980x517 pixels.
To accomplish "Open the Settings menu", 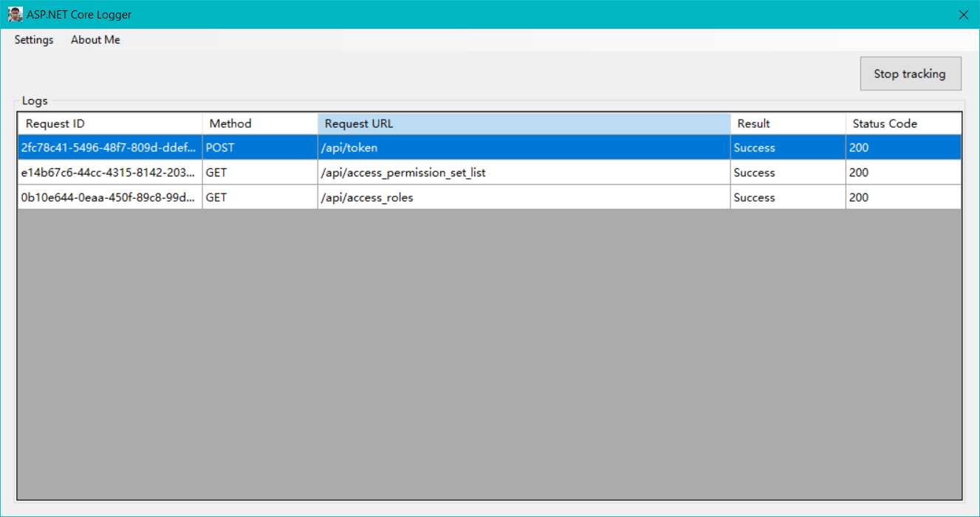I will click(34, 40).
